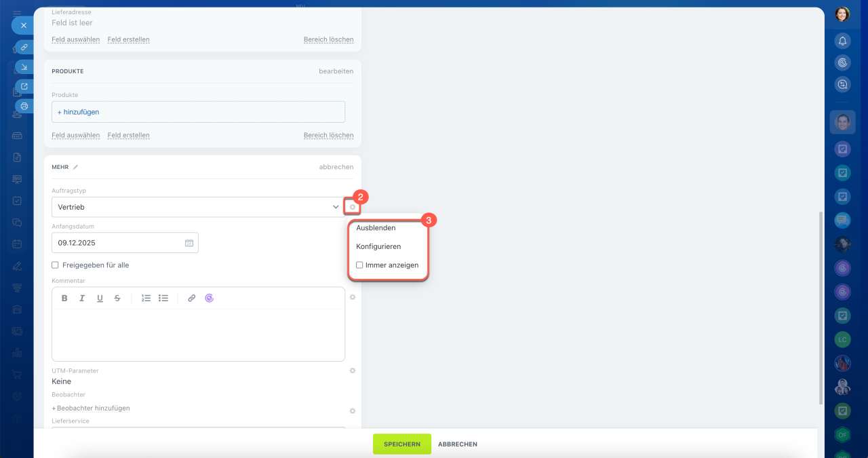
Task: Minimize panel using the down-arrow tab
Action: pos(24,66)
